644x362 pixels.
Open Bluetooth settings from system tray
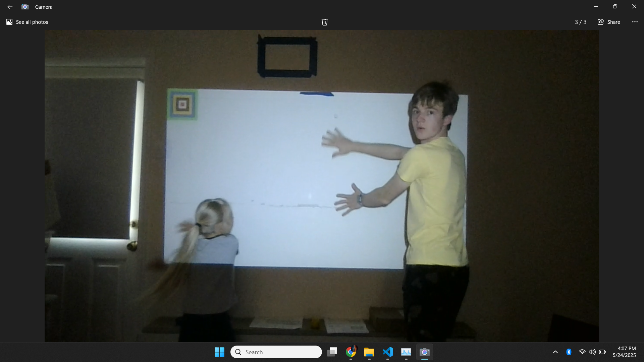click(x=569, y=352)
